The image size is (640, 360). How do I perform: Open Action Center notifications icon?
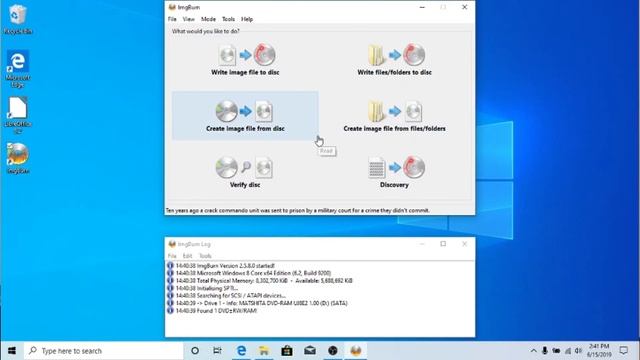click(624, 351)
